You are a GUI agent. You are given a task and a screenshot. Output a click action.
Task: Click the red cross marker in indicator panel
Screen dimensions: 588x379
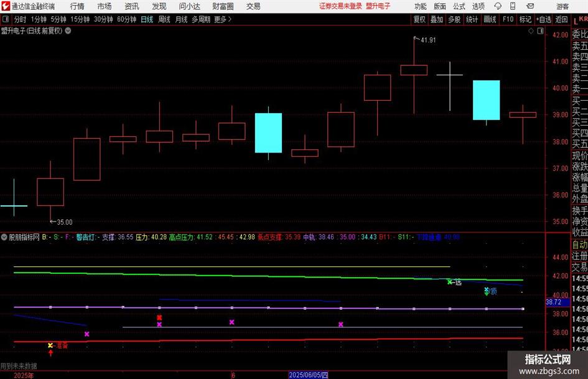click(x=159, y=317)
